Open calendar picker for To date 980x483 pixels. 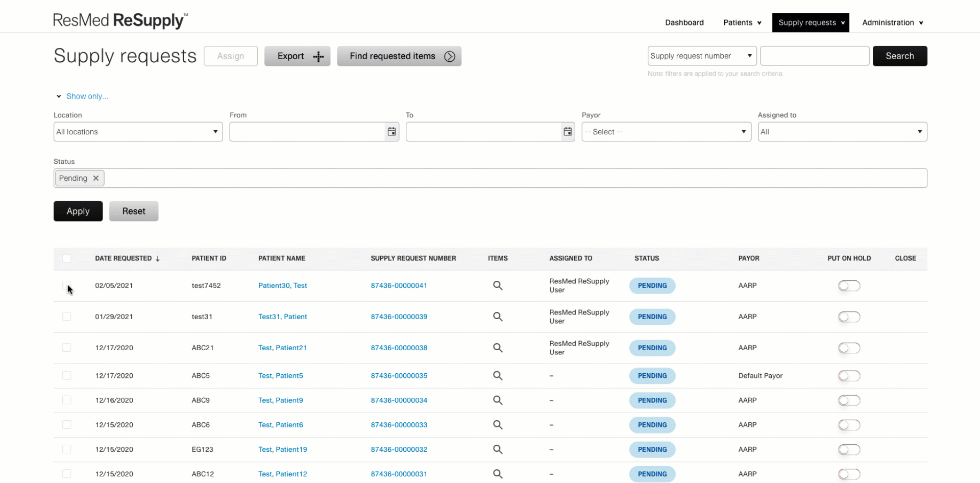pos(568,132)
